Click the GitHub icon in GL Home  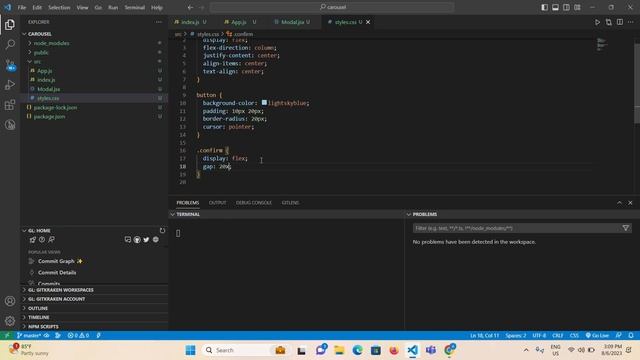(x=137, y=240)
